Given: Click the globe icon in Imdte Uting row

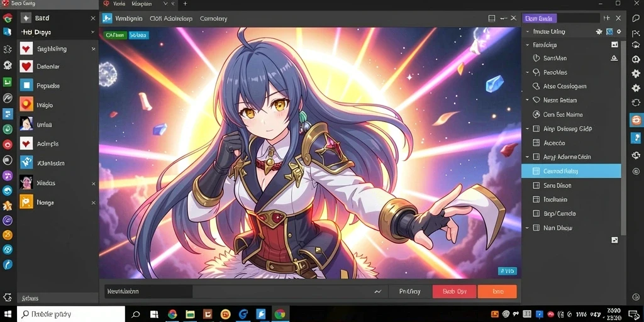Looking at the screenshot, I should click(609, 31).
